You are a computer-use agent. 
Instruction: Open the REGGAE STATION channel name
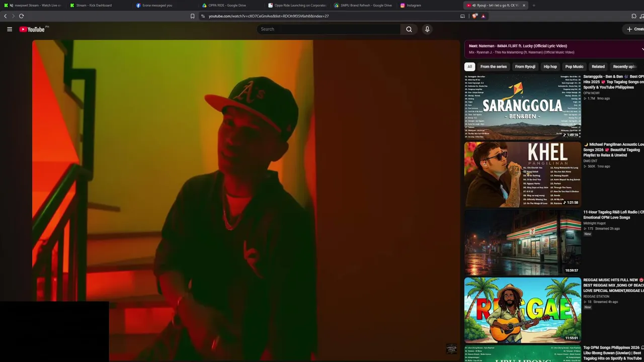596,297
